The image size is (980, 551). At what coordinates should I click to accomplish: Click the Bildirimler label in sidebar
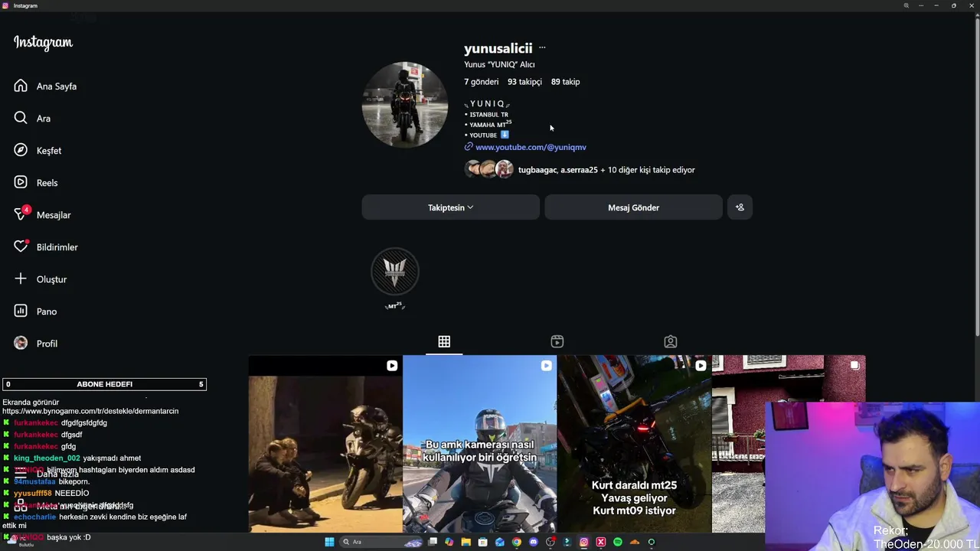(x=57, y=247)
